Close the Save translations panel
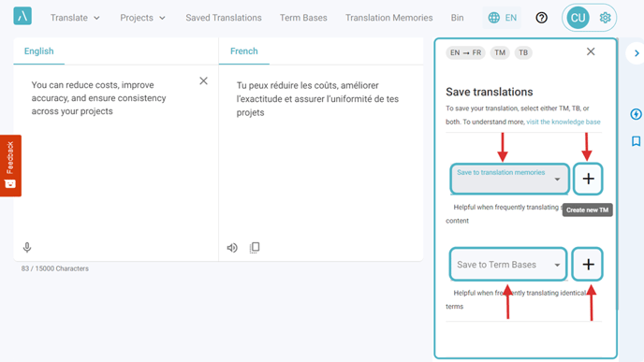Screen dimensions: 644x362 (x=591, y=51)
